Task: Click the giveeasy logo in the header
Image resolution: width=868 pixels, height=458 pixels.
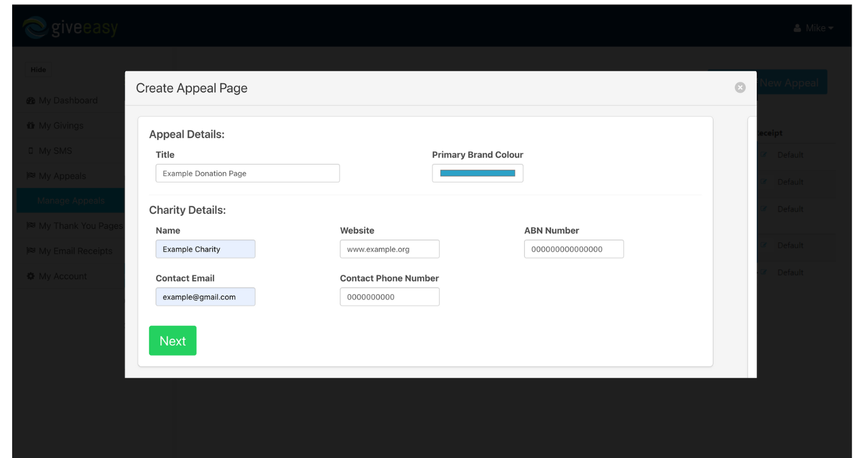Action: click(69, 26)
